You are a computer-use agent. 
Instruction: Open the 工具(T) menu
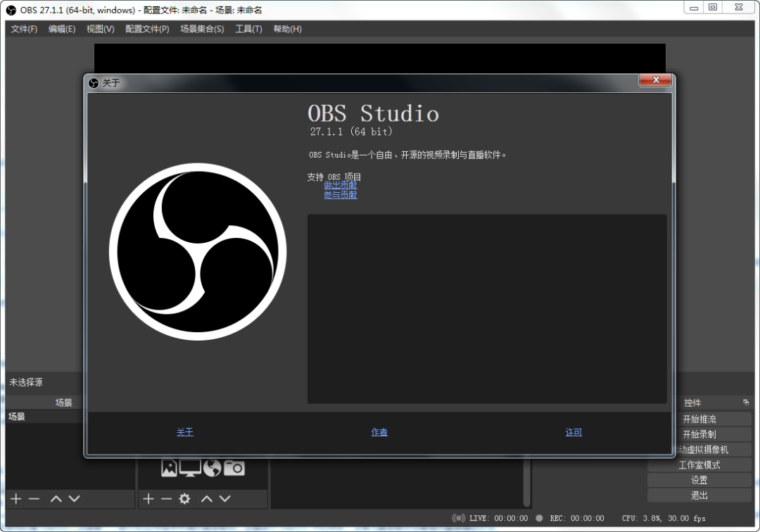(248, 29)
